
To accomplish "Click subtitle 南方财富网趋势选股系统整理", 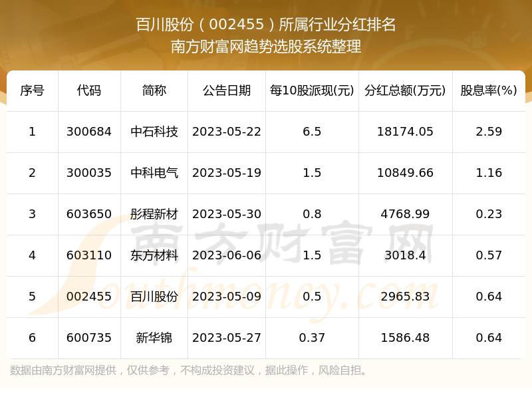I will pos(265,47).
